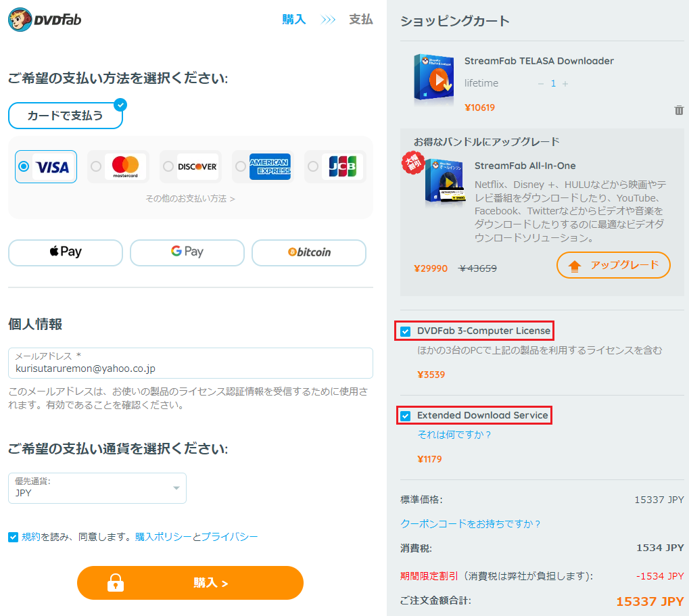Delete StreamFab TELASA Downloader from cart
The image size is (689, 616).
tap(679, 110)
